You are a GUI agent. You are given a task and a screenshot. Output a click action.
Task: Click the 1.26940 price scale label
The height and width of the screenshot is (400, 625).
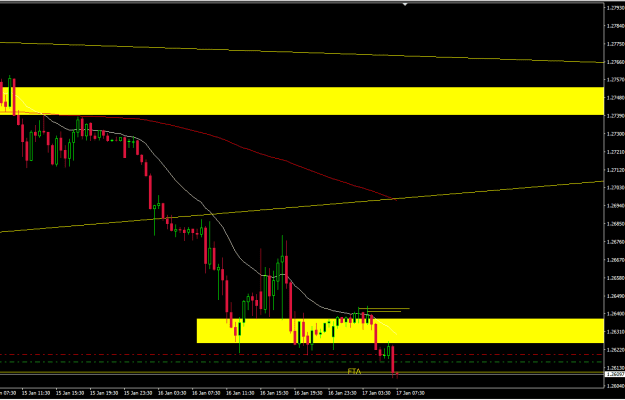point(615,206)
